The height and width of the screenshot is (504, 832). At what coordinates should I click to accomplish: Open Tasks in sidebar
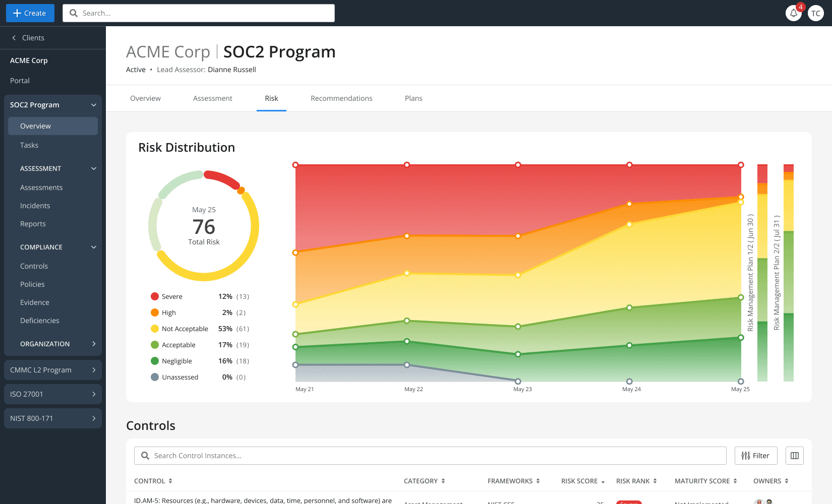[29, 145]
